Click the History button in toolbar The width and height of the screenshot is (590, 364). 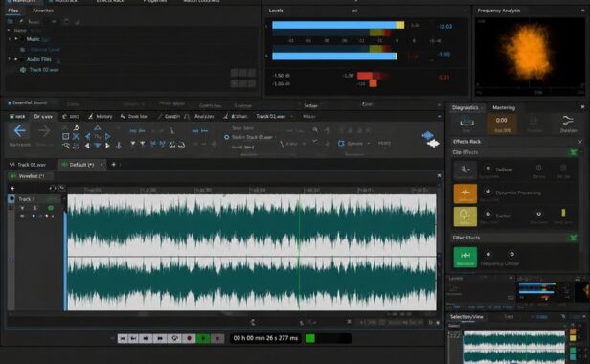(101, 116)
